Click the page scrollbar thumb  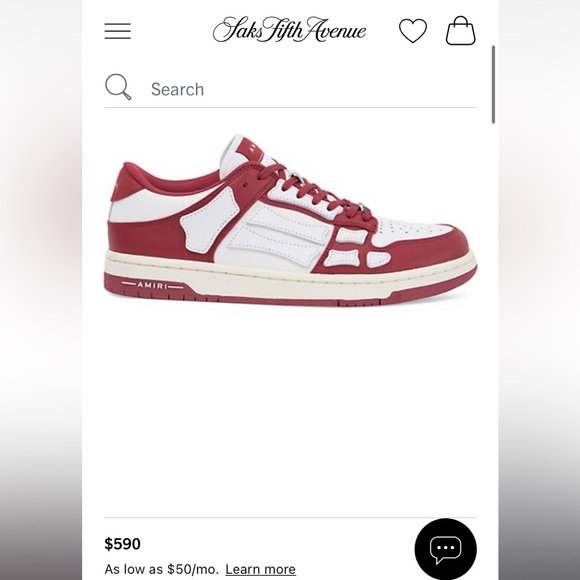(x=493, y=85)
